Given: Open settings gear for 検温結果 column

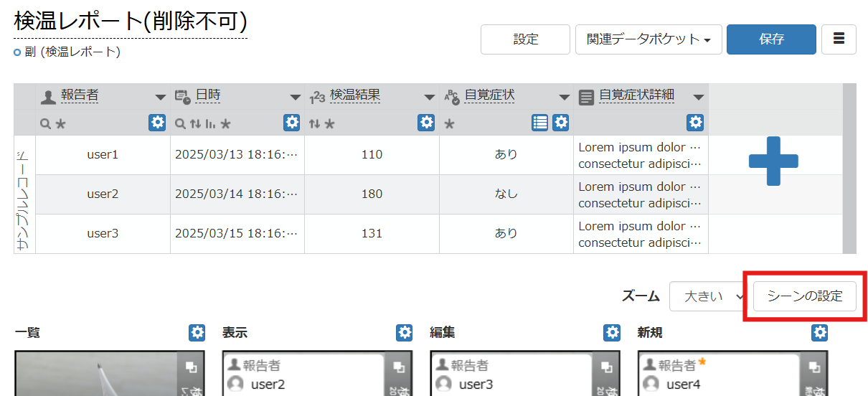Looking at the screenshot, I should pos(426,123).
